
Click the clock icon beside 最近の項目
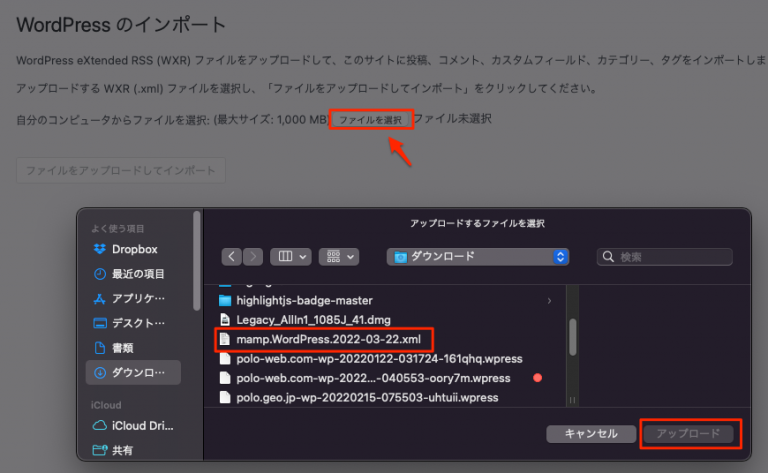(x=99, y=274)
